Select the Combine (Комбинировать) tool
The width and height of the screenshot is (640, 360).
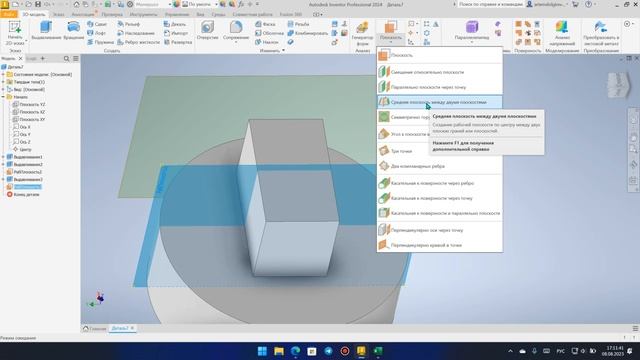click(307, 33)
